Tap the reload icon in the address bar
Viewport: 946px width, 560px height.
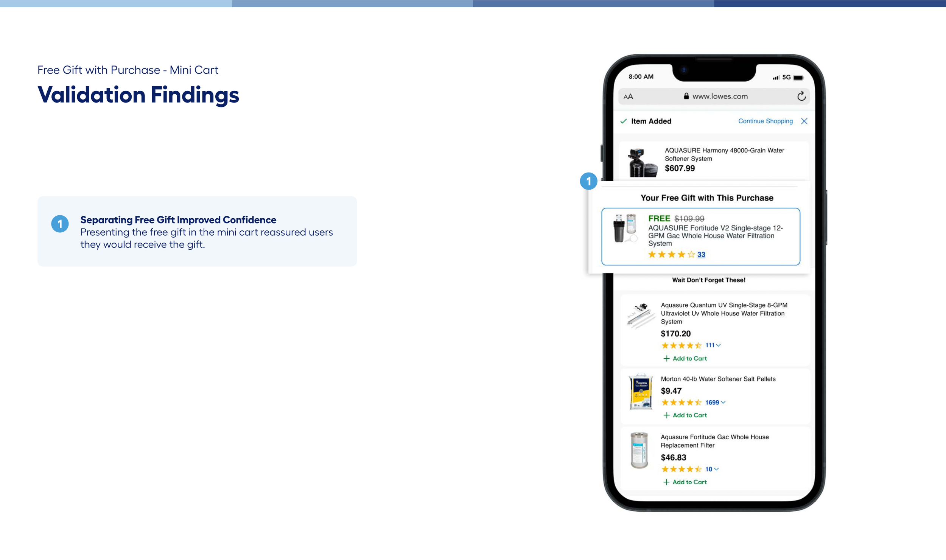801,96
